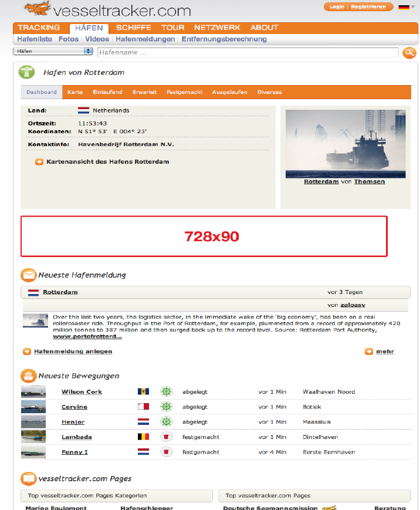Image resolution: width=420 pixels, height=510 pixels.
Task: Click red bollard moored icon for Lambada
Action: pos(166,437)
